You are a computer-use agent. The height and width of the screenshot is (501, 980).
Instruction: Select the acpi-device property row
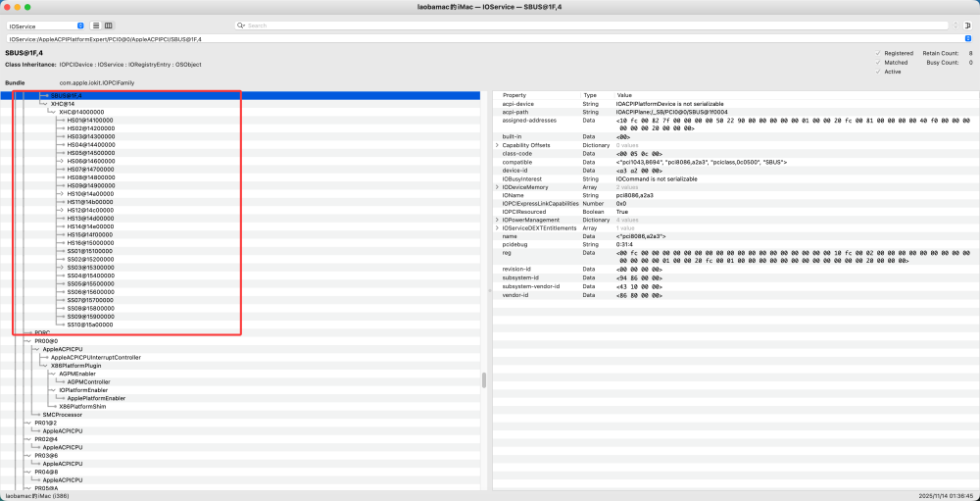pyautogui.click(x=735, y=103)
